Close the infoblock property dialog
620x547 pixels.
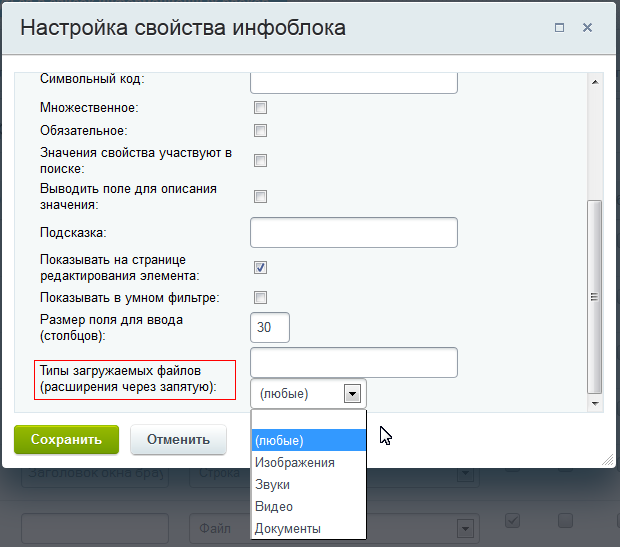[587, 28]
